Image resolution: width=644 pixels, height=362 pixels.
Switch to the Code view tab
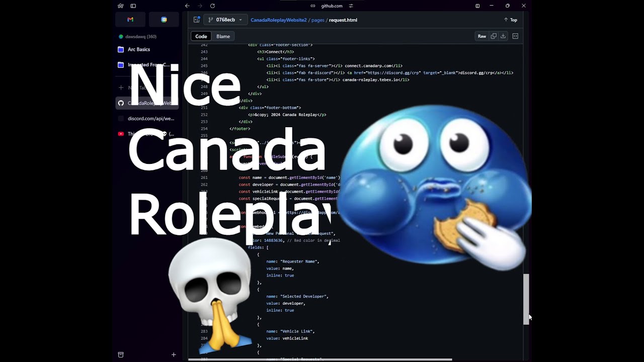click(201, 36)
